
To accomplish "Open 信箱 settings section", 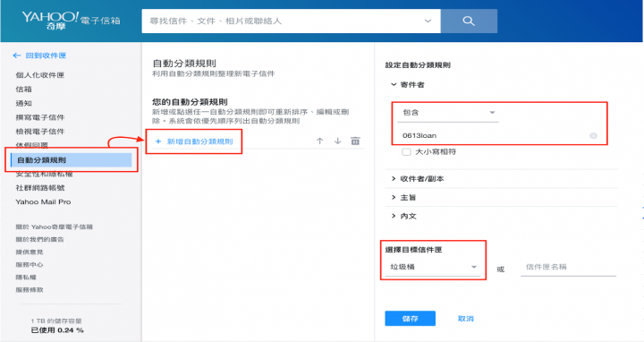I will (x=24, y=90).
